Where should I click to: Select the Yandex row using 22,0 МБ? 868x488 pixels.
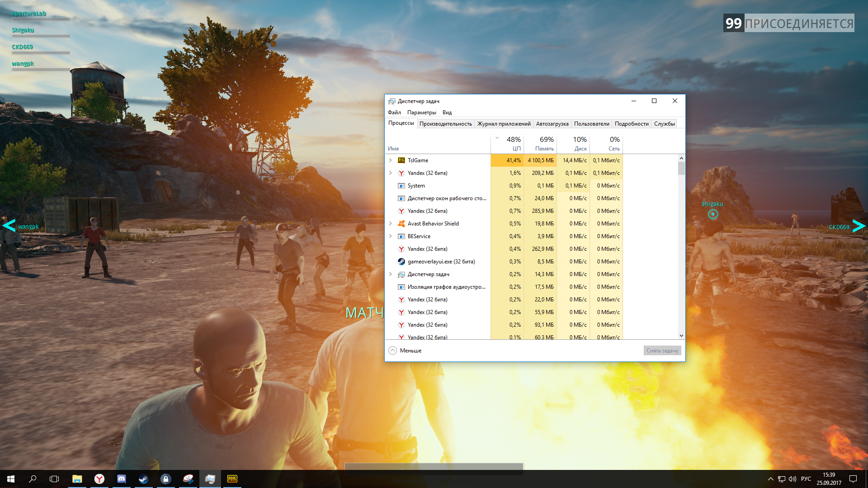(x=504, y=300)
